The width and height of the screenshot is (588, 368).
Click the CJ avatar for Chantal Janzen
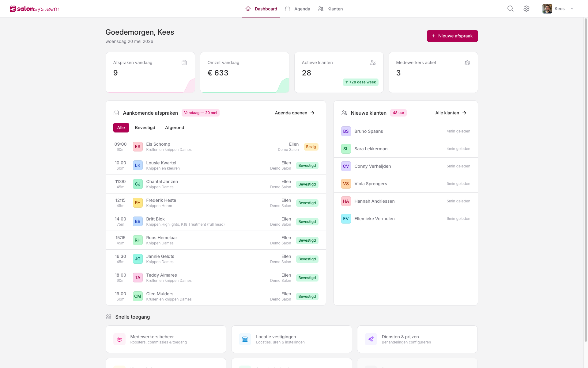pos(138,184)
